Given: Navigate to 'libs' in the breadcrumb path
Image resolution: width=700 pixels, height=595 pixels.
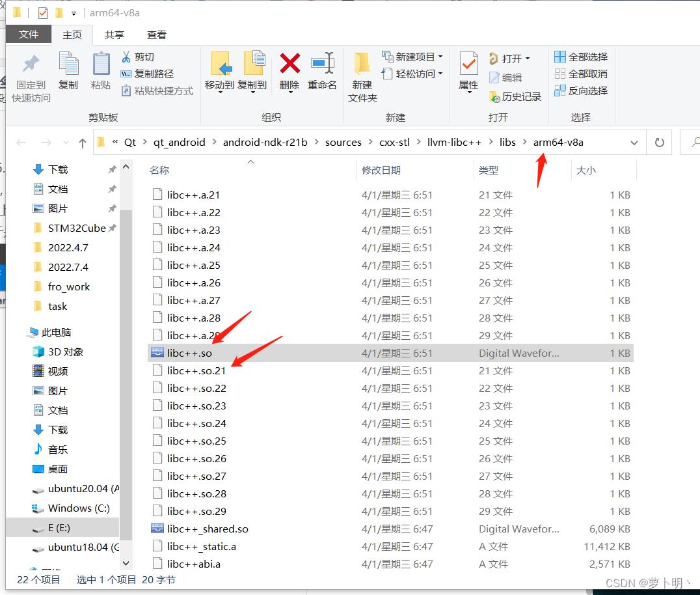Looking at the screenshot, I should click(507, 142).
